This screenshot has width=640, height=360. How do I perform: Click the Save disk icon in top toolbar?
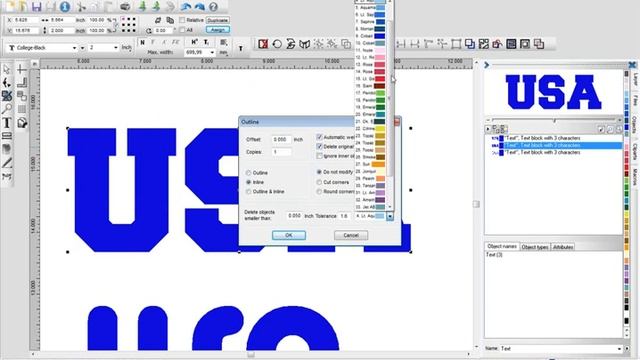(x=37, y=7)
